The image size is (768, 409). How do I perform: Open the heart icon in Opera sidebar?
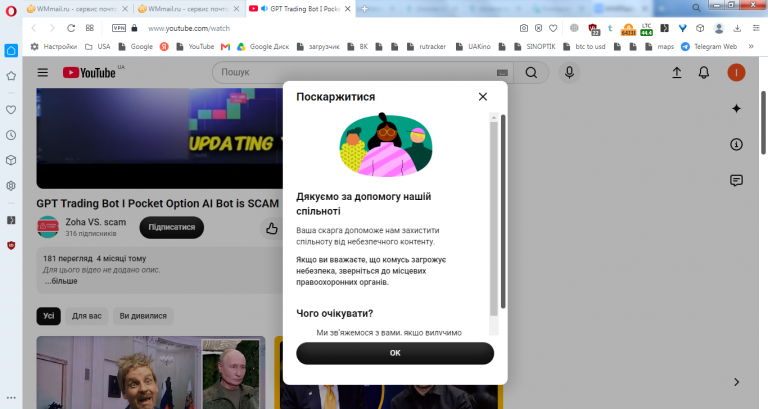(x=11, y=110)
